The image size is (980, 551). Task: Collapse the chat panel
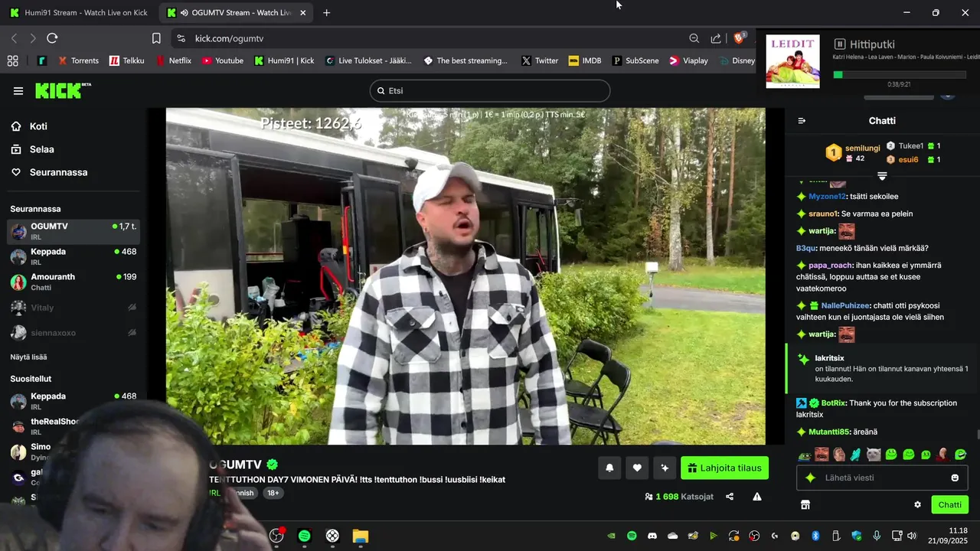802,121
